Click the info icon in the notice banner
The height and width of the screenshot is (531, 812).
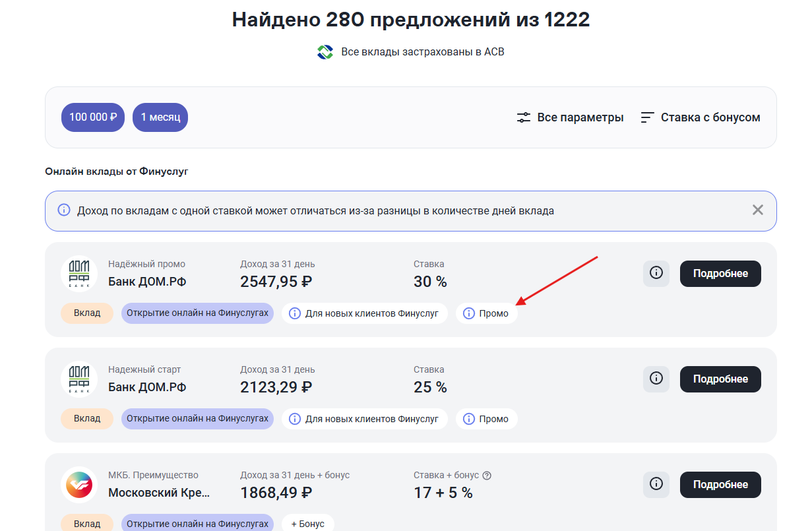tap(64, 210)
